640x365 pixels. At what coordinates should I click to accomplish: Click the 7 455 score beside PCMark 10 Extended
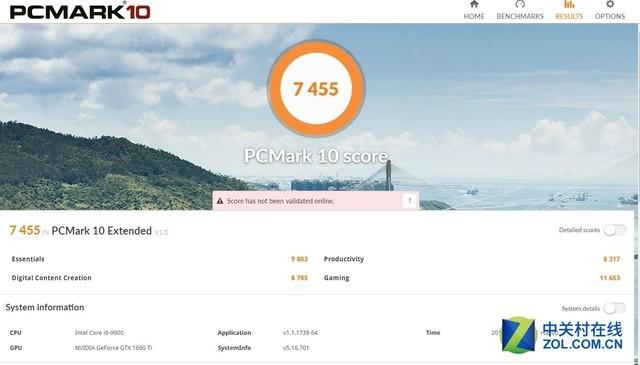click(25, 230)
